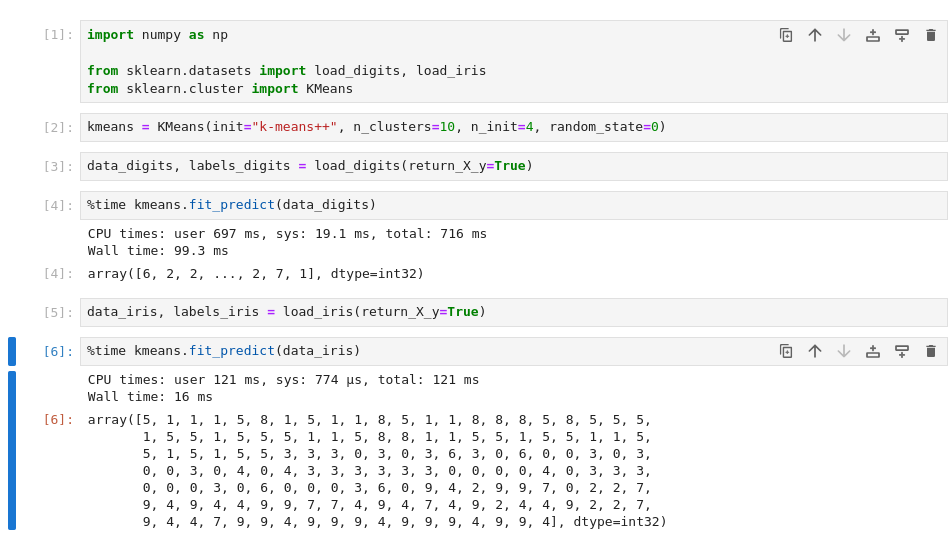Click into the KMeans initialization code cell

pyautogui.click(x=500, y=127)
